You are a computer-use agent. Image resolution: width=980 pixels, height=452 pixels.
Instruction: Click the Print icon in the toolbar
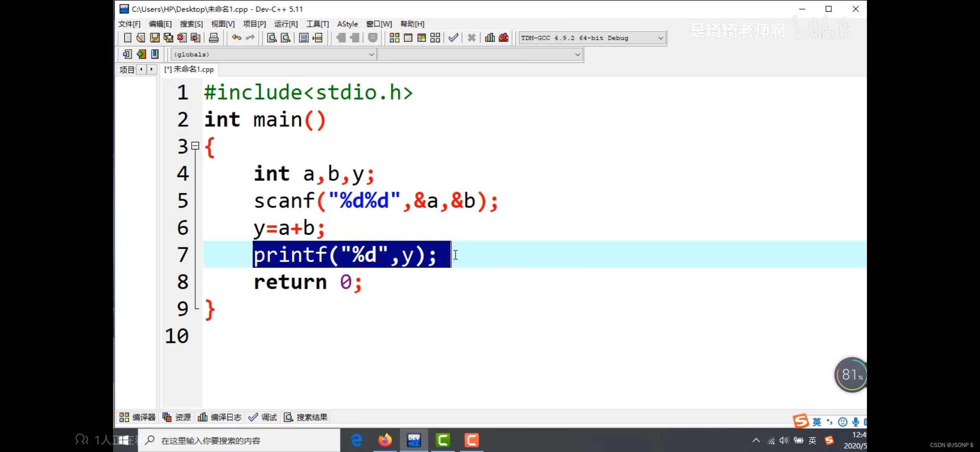point(214,38)
